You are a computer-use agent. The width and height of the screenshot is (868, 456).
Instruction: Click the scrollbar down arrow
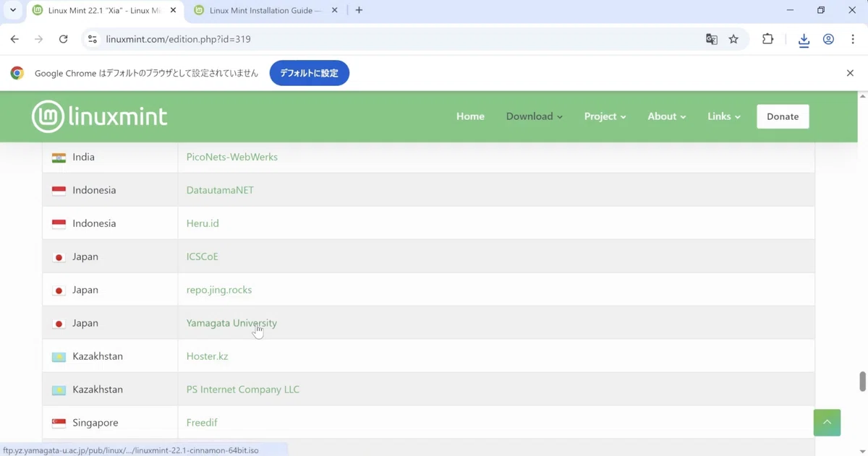coord(862,451)
